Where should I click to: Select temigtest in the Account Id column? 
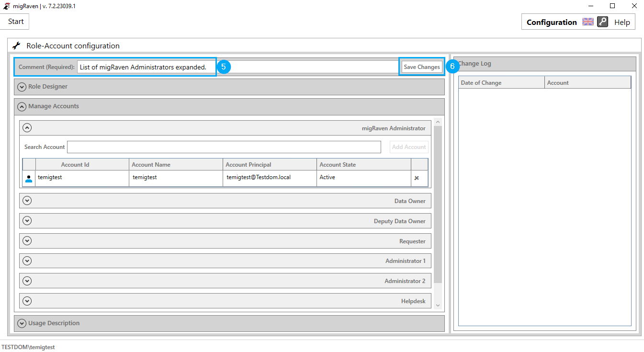(82, 178)
